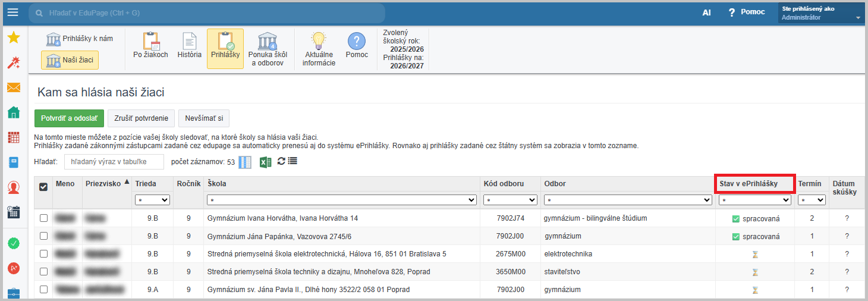Click the green house icon in sidebar

tap(13, 112)
